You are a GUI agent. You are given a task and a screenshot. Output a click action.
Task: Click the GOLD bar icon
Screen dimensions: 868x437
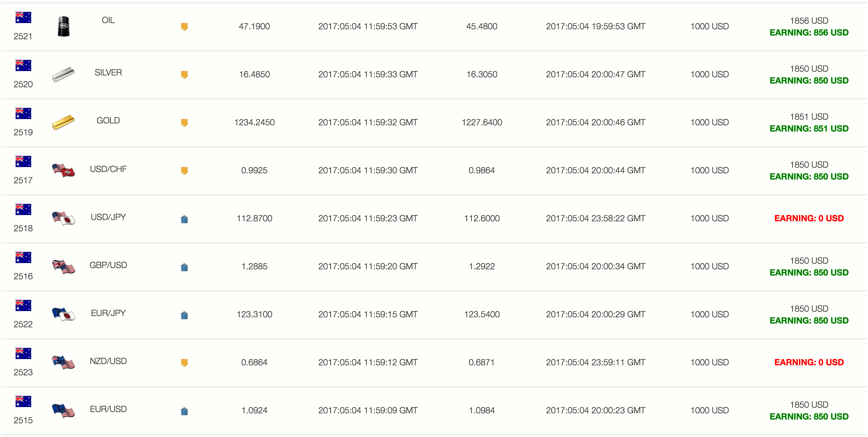pyautogui.click(x=63, y=122)
